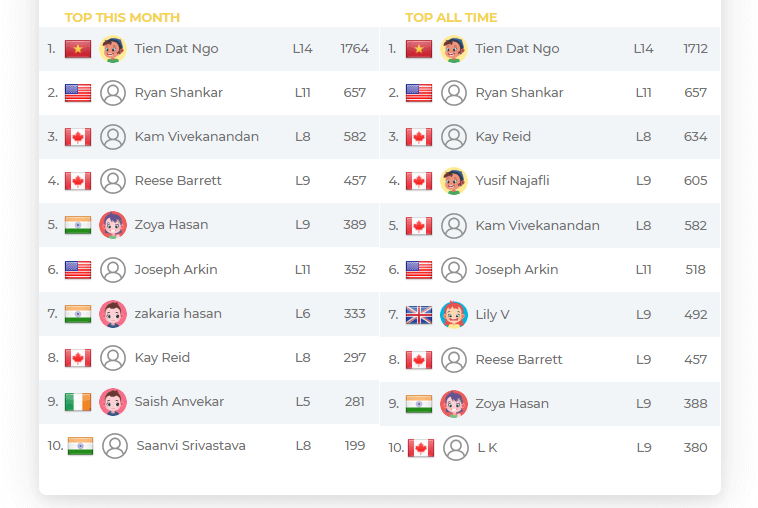
Task: Click Yusif Najafli's avatar in Top All Time
Action: coord(453,181)
